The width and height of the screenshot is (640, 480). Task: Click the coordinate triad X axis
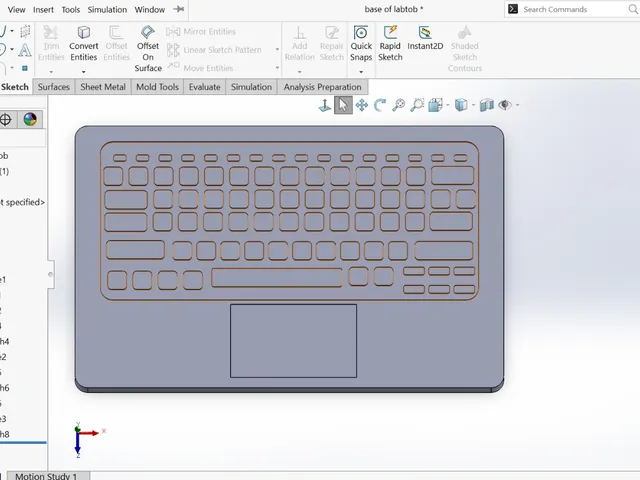pyautogui.click(x=91, y=433)
